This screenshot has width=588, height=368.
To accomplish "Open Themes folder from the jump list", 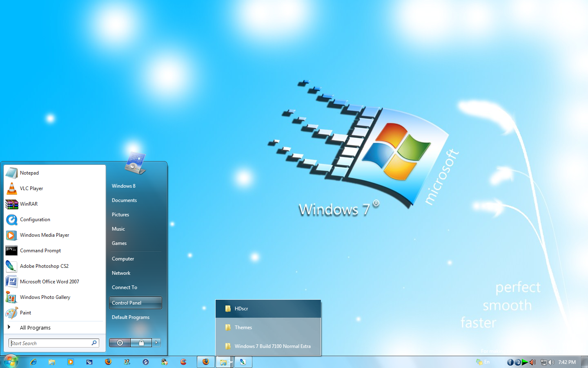I will 268,328.
